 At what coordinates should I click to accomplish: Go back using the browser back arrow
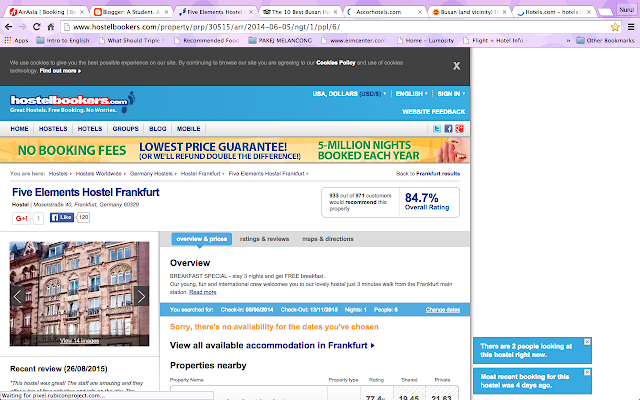[x=9, y=27]
